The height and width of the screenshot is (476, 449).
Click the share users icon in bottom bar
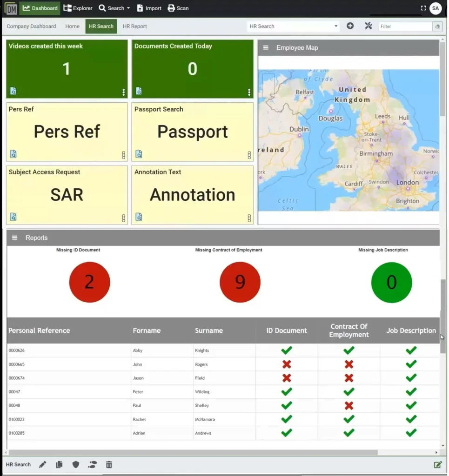tap(92, 464)
